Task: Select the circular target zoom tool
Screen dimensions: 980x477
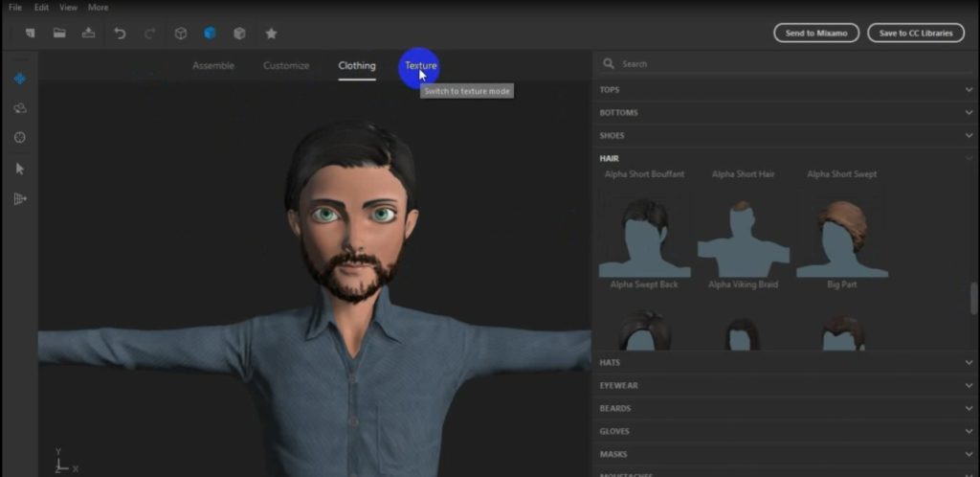Action: click(x=20, y=138)
